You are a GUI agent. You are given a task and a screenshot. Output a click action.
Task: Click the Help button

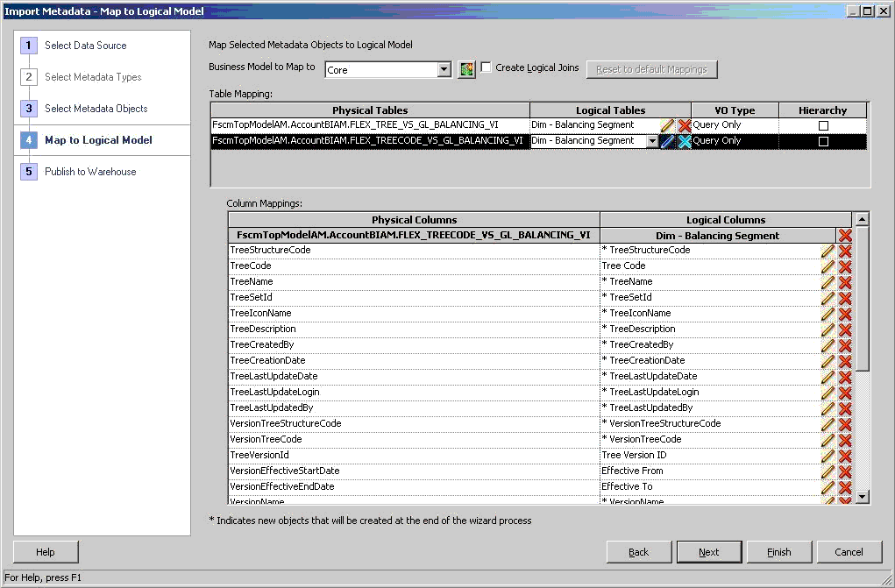[x=46, y=552]
